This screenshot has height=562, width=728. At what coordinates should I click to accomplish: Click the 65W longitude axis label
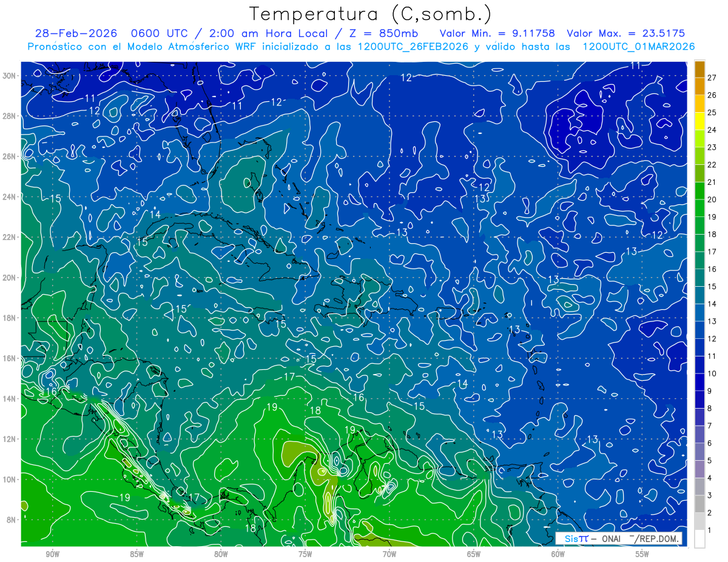pyautogui.click(x=474, y=554)
